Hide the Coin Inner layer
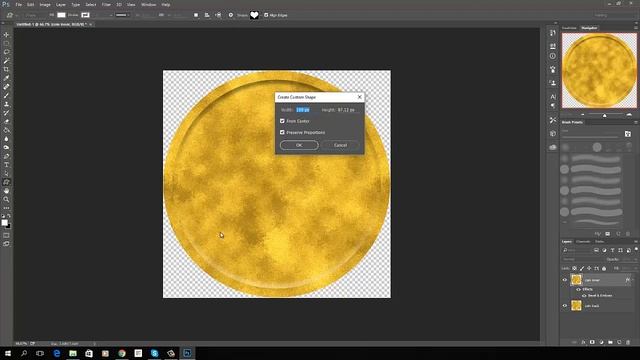 pyautogui.click(x=565, y=280)
